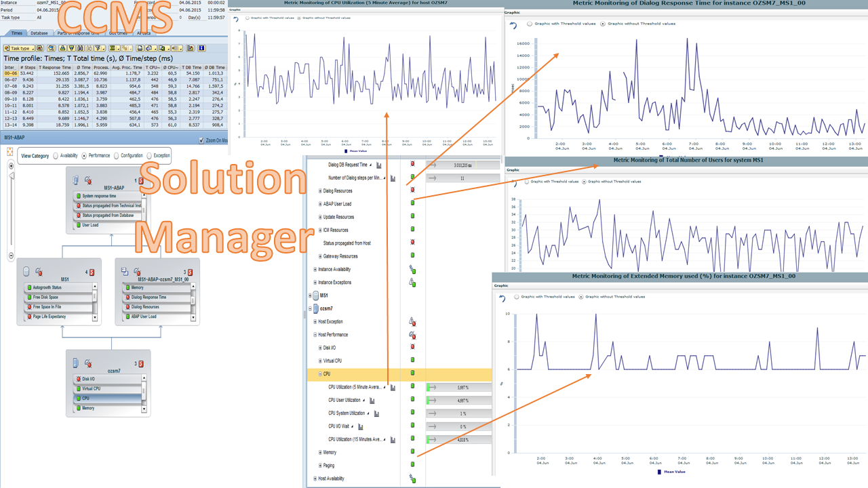868x488 pixels.
Task: Click Dialog Response Time in MS1~ABAP~ozsm7 node
Action: tap(157, 297)
